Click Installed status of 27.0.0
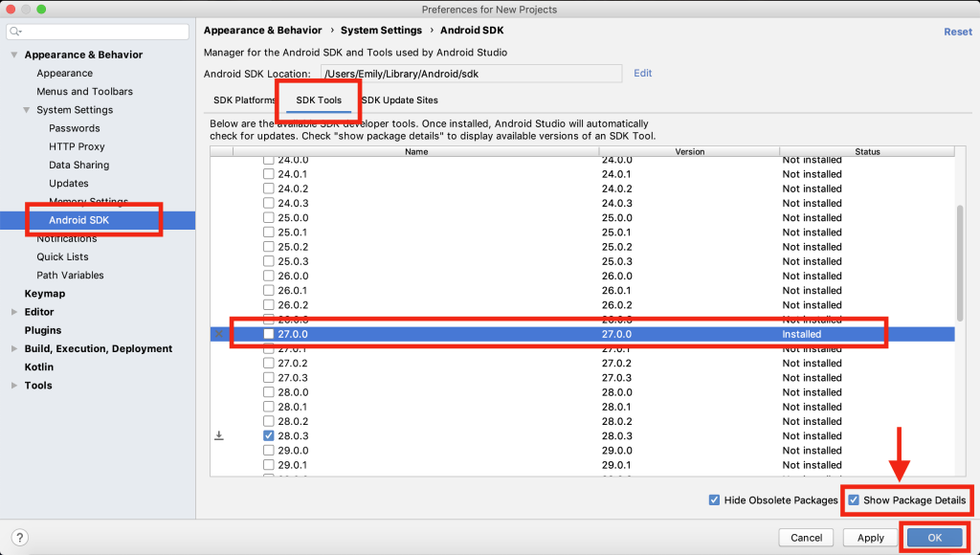980x555 pixels. click(x=801, y=334)
